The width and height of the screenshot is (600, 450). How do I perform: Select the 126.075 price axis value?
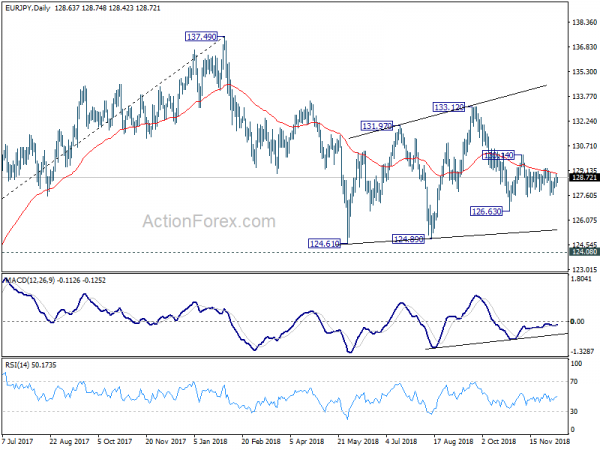tap(584, 220)
